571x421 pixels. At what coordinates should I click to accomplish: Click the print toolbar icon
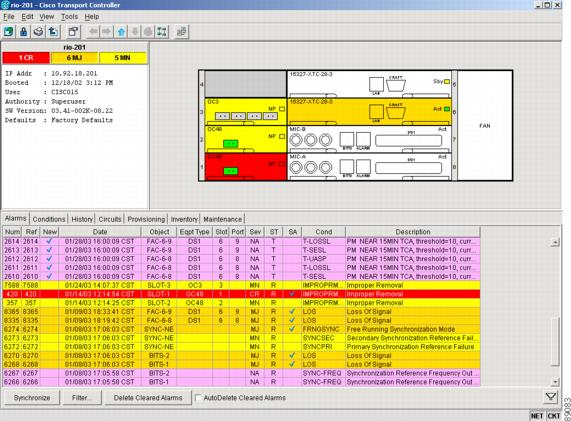click(x=38, y=32)
